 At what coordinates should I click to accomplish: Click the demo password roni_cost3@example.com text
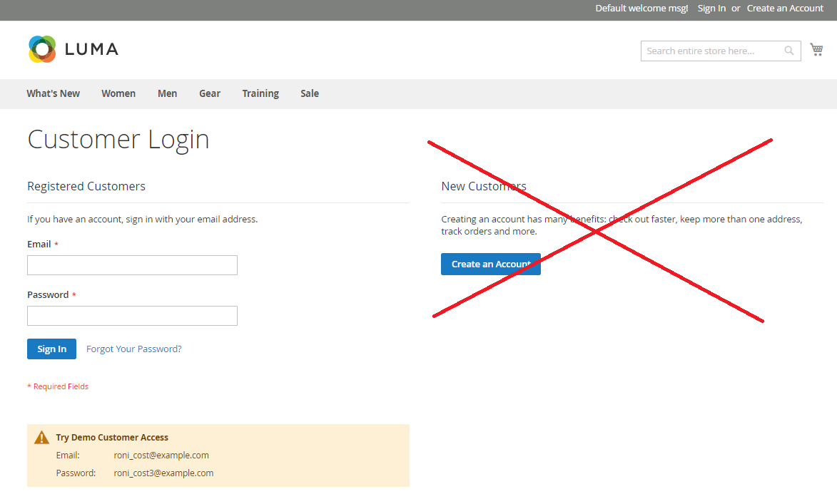click(x=163, y=473)
